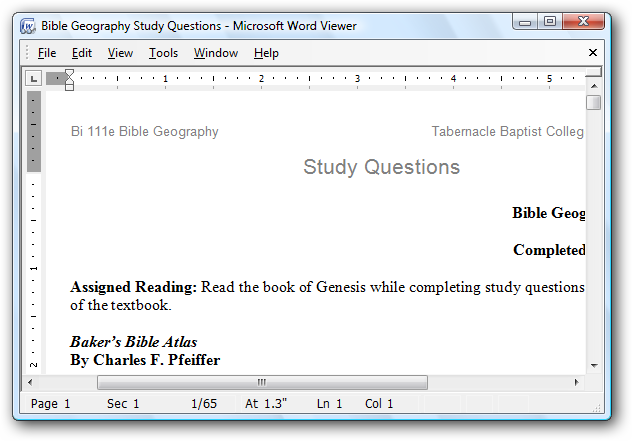Click the 'Bible Geog' bold heading
632x441 pixels.
click(x=549, y=213)
